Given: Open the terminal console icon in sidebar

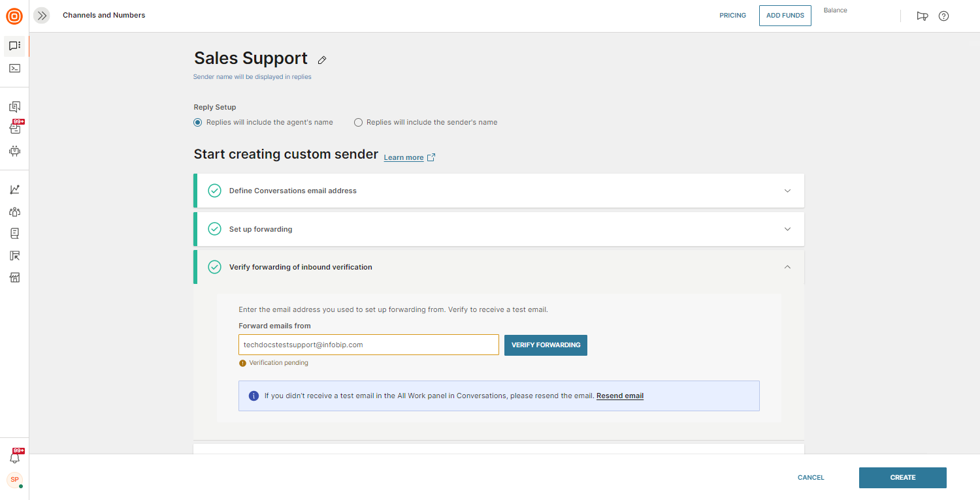Looking at the screenshot, I should pyautogui.click(x=14, y=68).
